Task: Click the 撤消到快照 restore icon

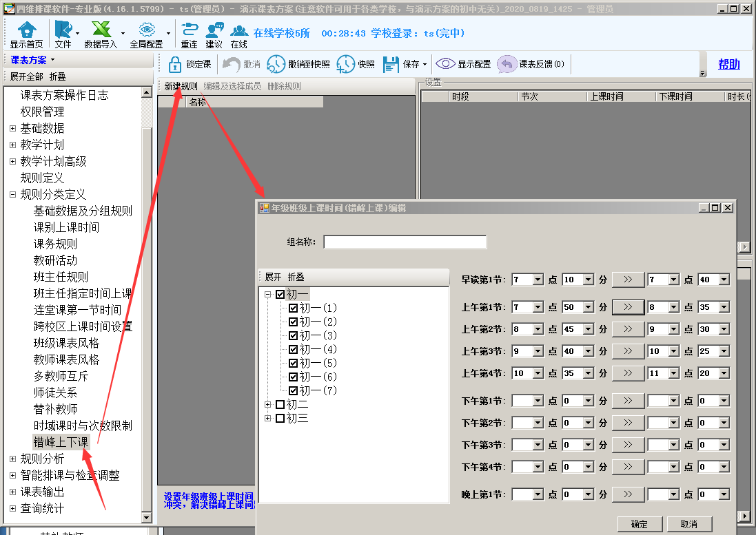Action: [x=276, y=64]
